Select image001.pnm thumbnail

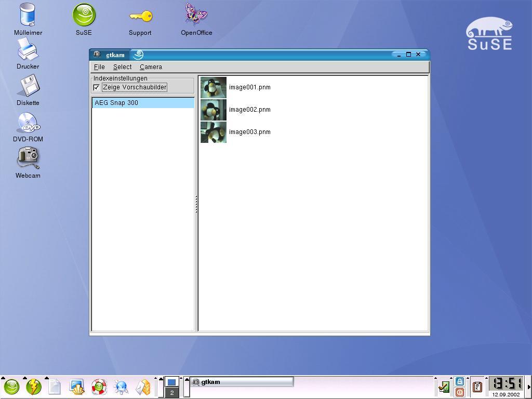click(x=214, y=87)
